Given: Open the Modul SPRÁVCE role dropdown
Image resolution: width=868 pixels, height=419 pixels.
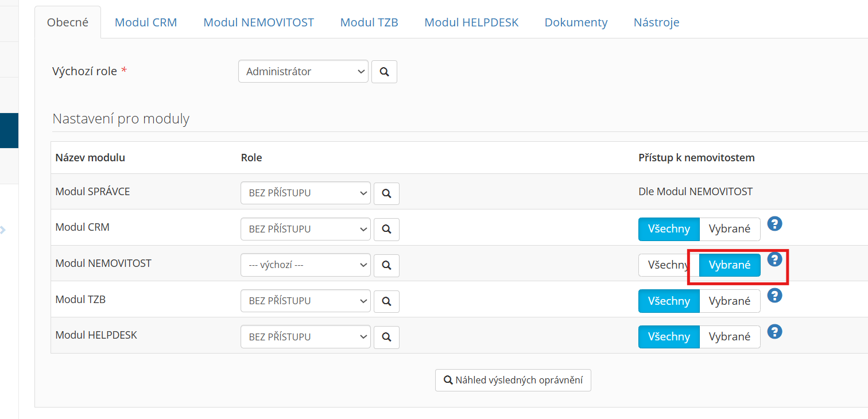Looking at the screenshot, I should [x=305, y=193].
